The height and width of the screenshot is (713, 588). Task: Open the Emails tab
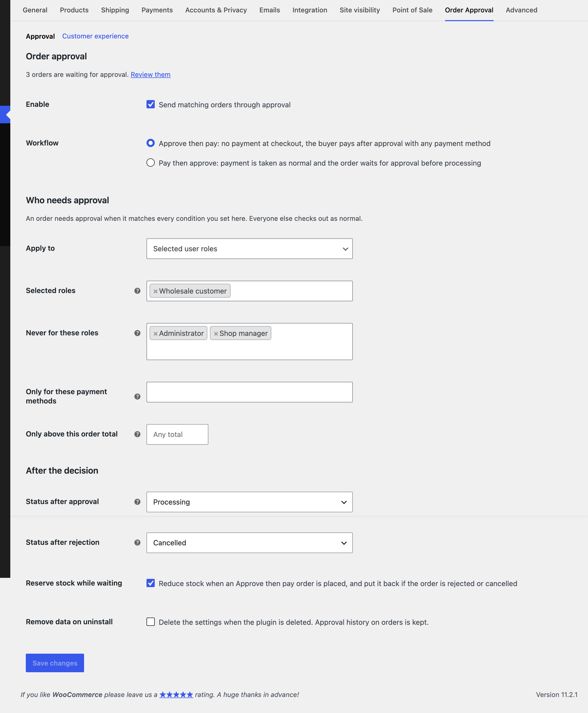[x=269, y=10]
